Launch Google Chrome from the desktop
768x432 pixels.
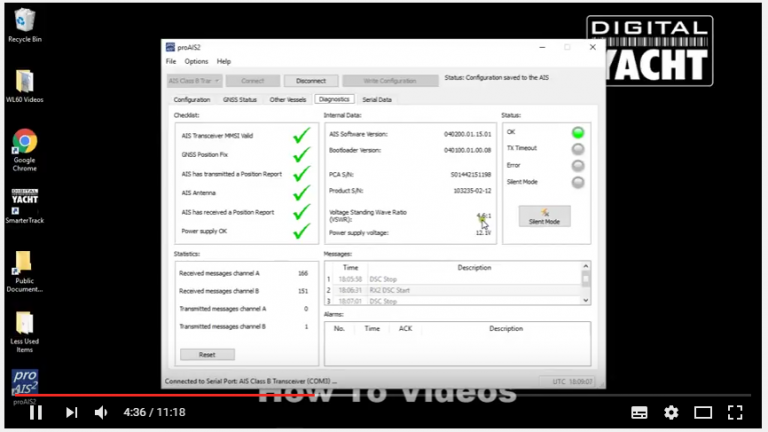click(x=24, y=142)
